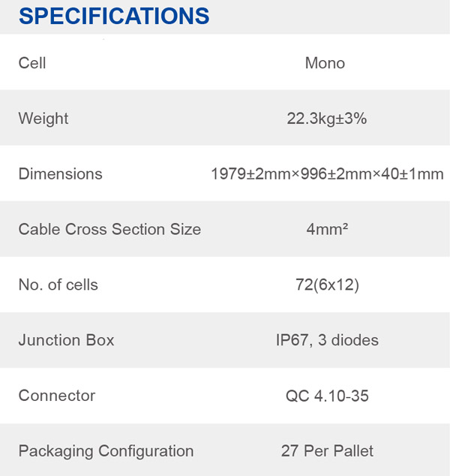Select the Dimensions row label
The image size is (450, 476).
pyautogui.click(x=60, y=174)
